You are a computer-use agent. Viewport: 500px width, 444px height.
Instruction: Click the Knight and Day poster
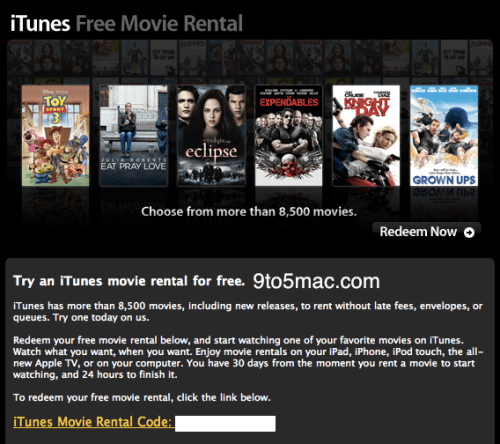[x=366, y=135]
